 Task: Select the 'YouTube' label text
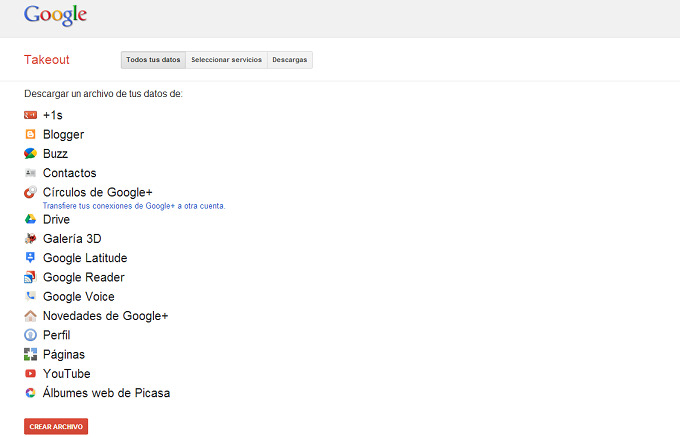coord(67,373)
